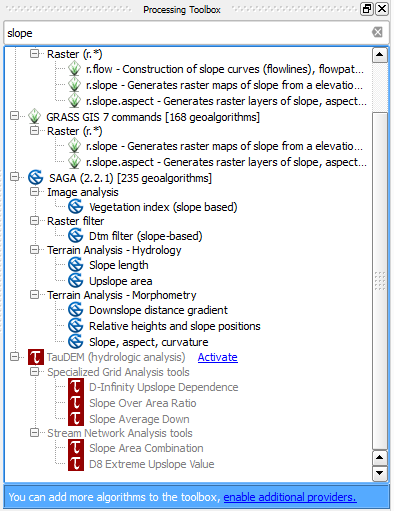
Task: Click the Relative heights and slope positions icon
Action: click(76, 326)
